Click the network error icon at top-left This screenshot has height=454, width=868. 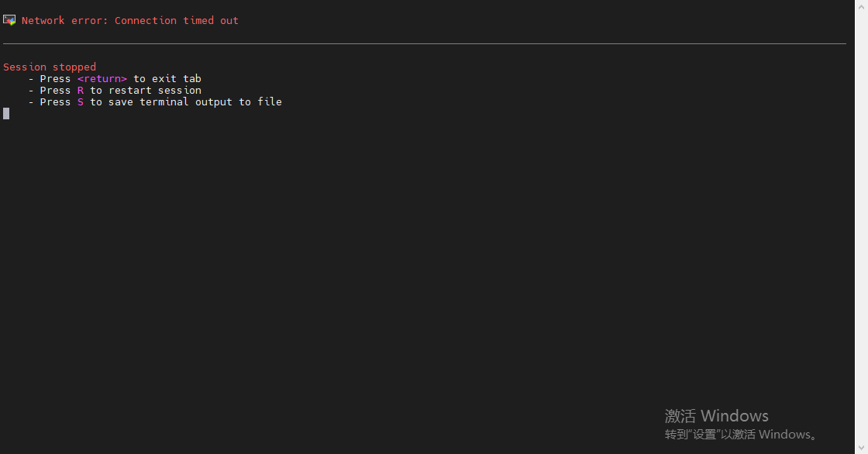pyautogui.click(x=9, y=20)
